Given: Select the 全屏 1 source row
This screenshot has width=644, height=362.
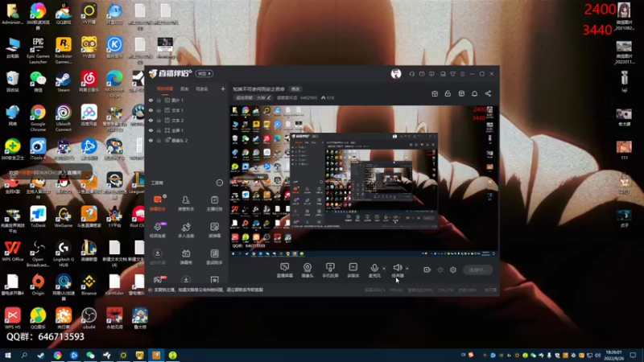Looking at the screenshot, I should point(187,130).
